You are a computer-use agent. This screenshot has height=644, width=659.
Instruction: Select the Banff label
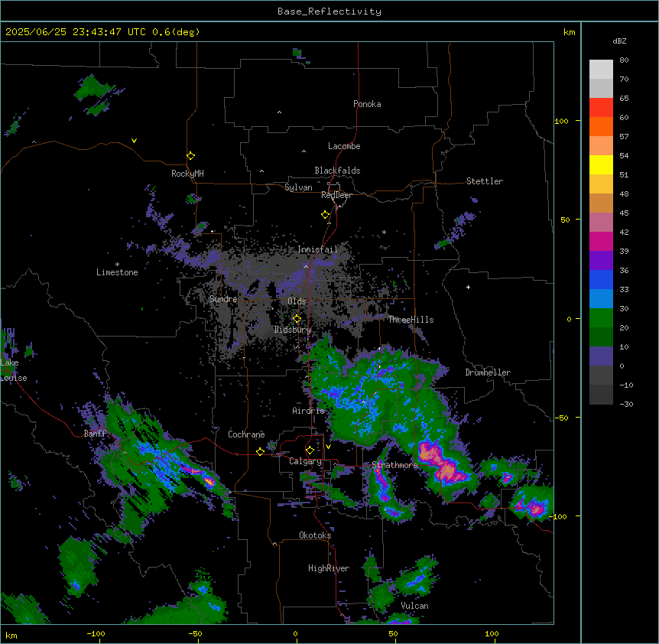95,434
